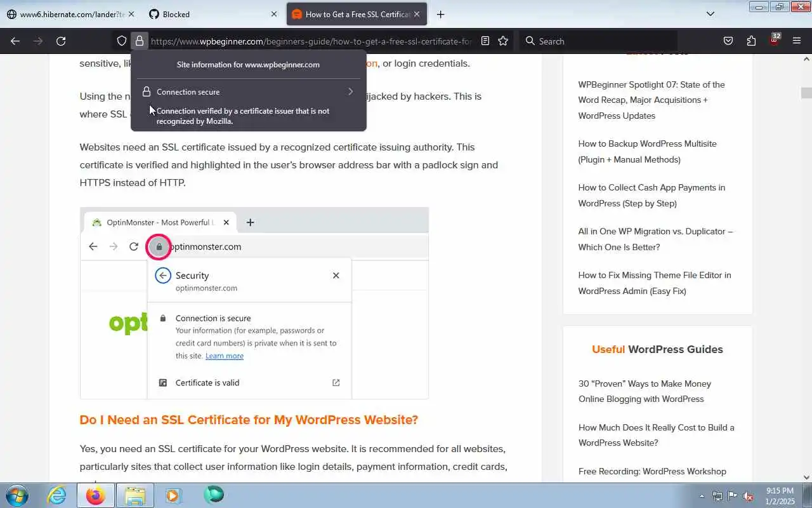Click the address bar URL
The height and width of the screenshot is (508, 812).
[311, 41]
